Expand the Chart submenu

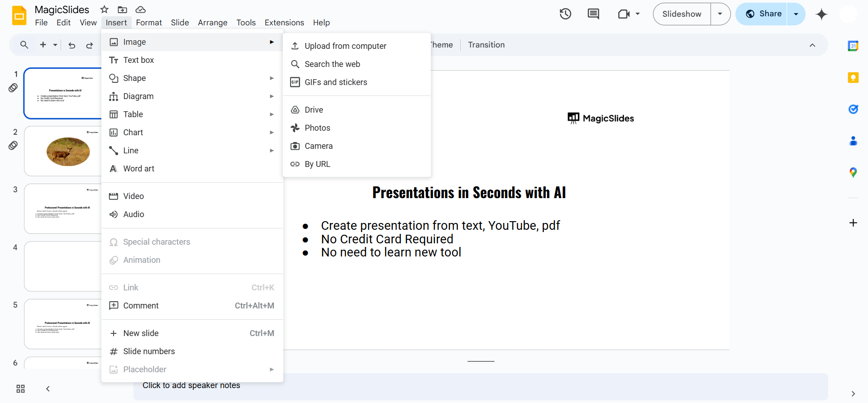pyautogui.click(x=192, y=133)
